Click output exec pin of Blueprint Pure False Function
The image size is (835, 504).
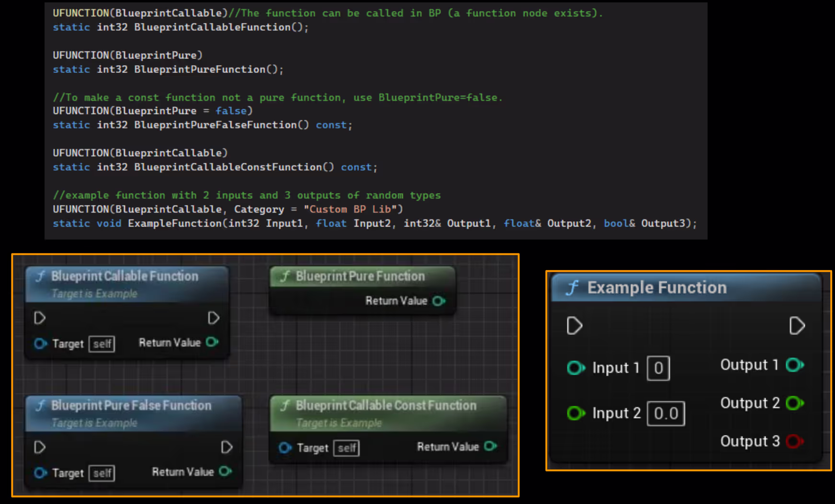pos(227,447)
